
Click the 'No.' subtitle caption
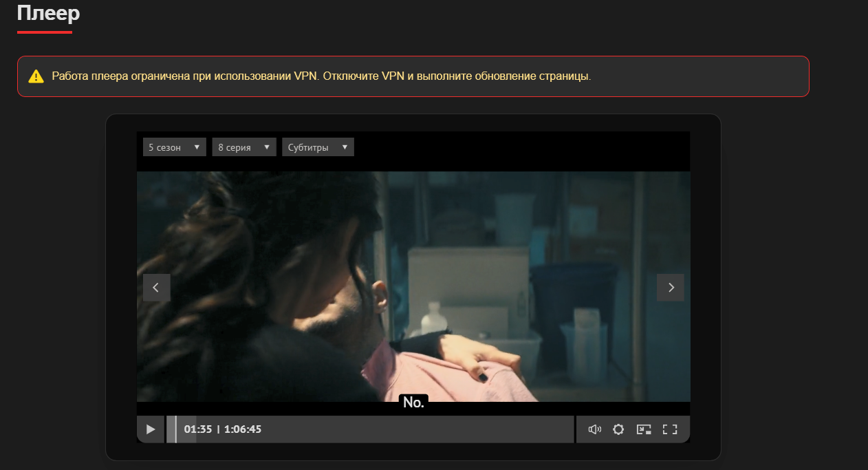(413, 403)
